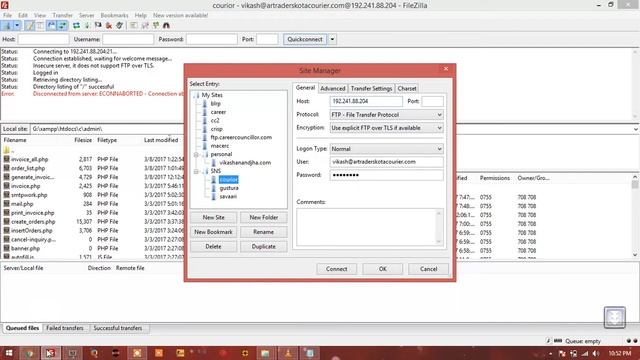640x360 pixels.
Task: Open the Server menu
Action: 87,15
